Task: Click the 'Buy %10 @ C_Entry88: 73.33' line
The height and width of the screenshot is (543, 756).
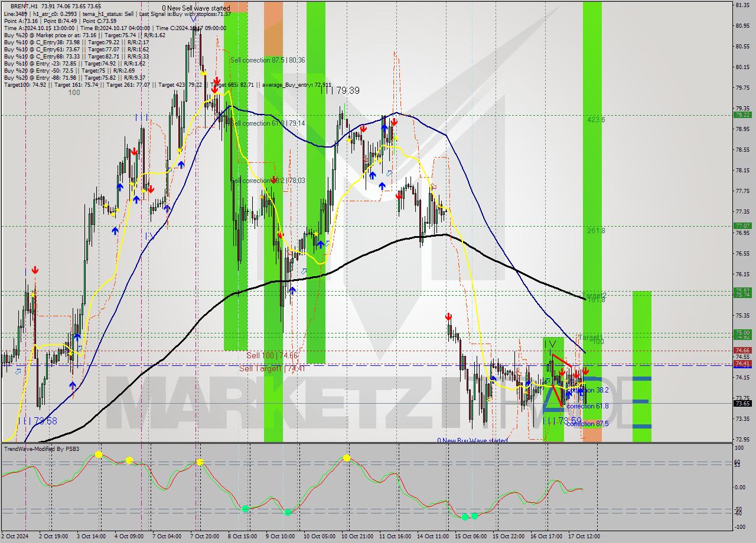Action: [x=41, y=56]
